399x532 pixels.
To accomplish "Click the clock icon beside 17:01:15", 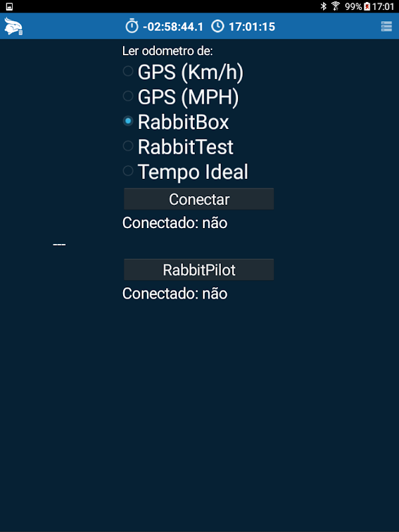I will [217, 27].
